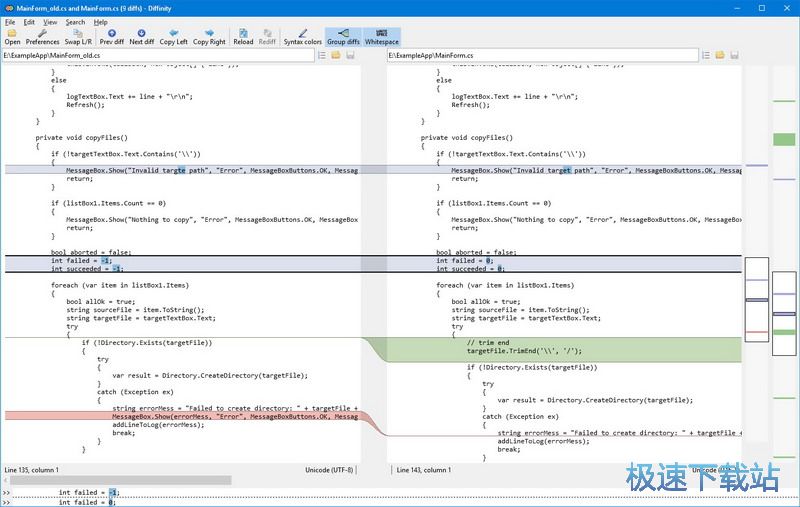Jump to the previous diff
Viewport: 800px width, 507px height.
point(111,37)
